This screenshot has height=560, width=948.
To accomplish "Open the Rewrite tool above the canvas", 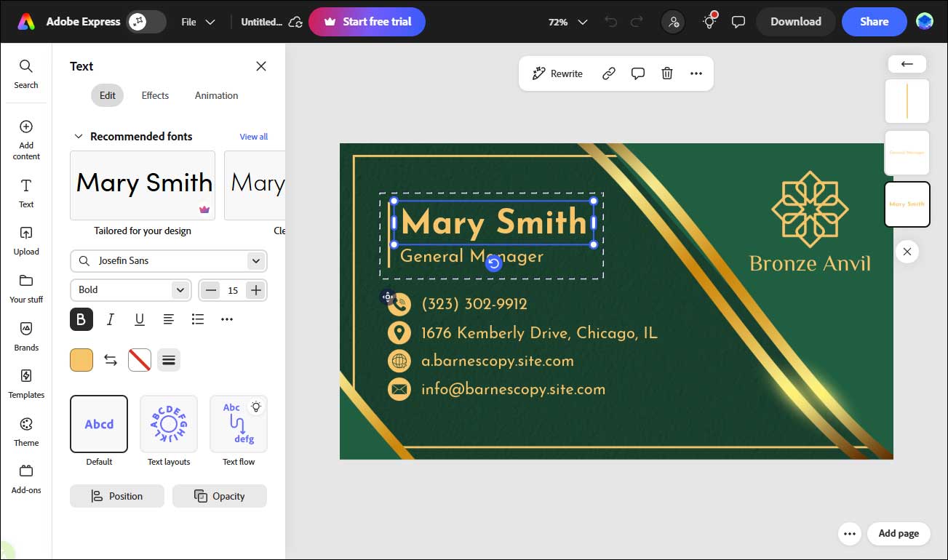I will [557, 73].
